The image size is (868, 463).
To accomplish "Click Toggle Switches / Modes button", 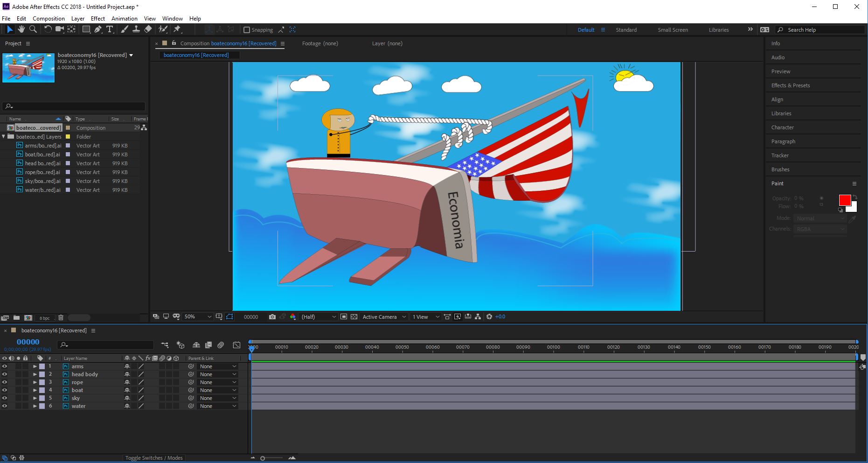I will pos(154,458).
